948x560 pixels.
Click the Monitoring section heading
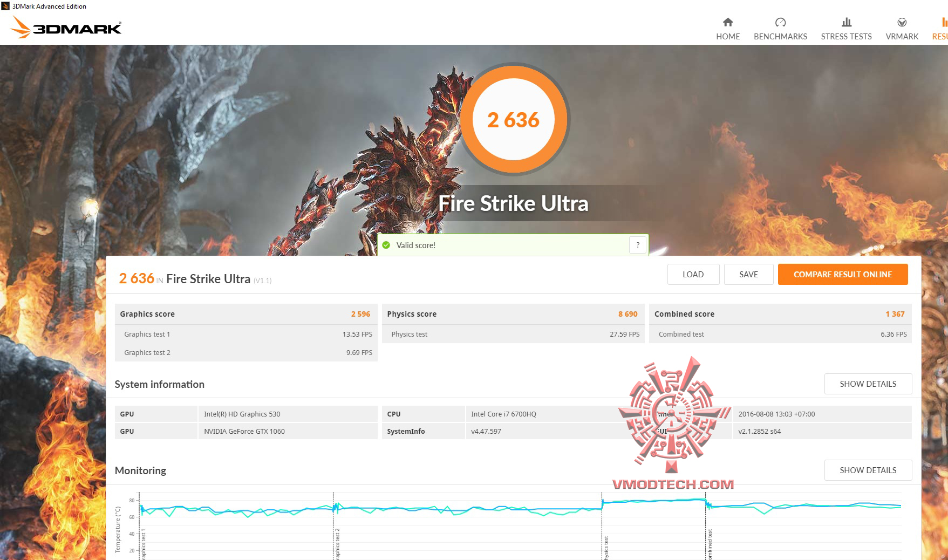[x=140, y=470]
